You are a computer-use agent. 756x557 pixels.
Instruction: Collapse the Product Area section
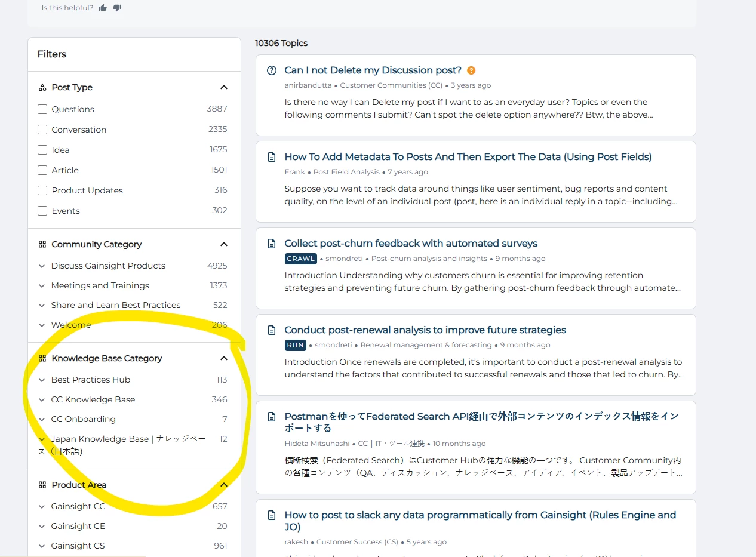[224, 485]
